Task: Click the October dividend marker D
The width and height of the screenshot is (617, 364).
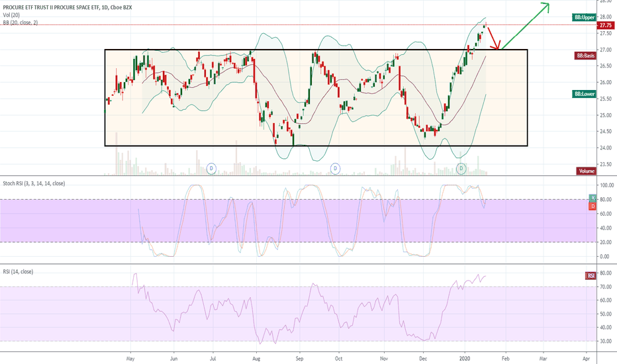Action: tap(335, 169)
